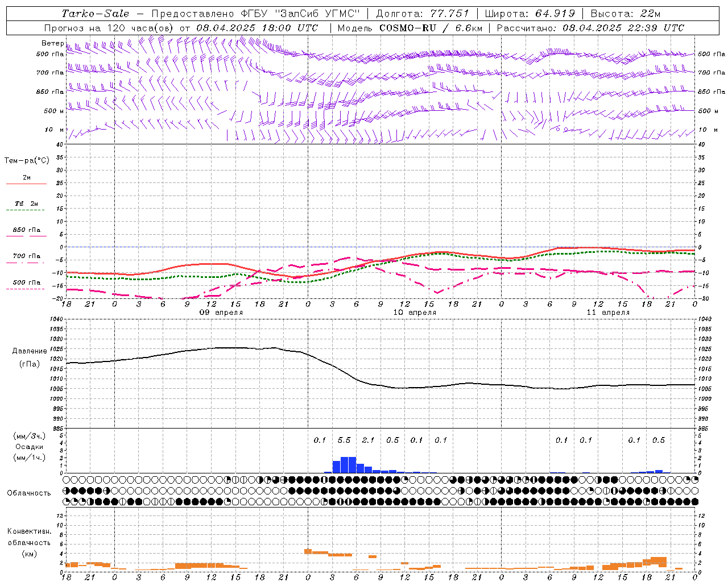Select the Тем-ра(°C) temperature panel label
Screen dimensions: 728x582
[x=27, y=161]
